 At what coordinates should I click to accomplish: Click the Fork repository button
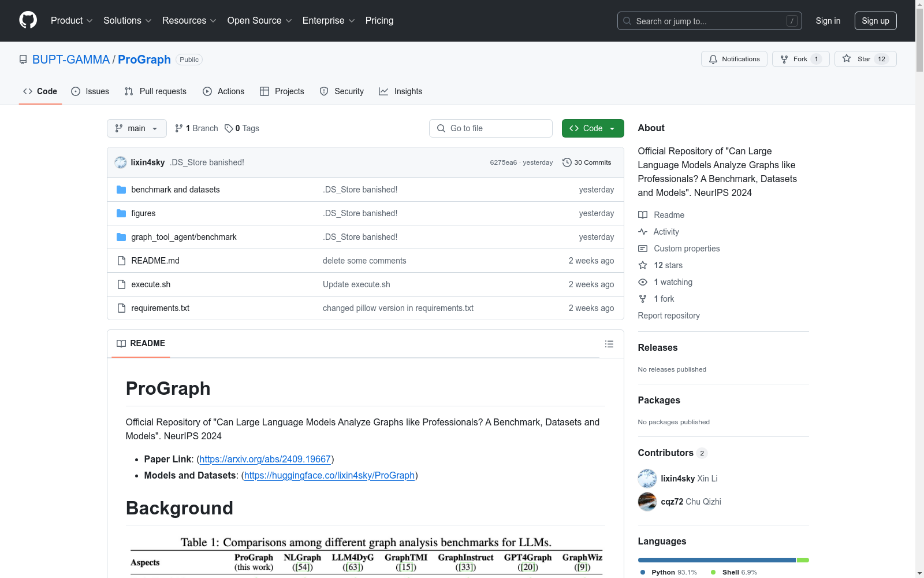point(794,59)
